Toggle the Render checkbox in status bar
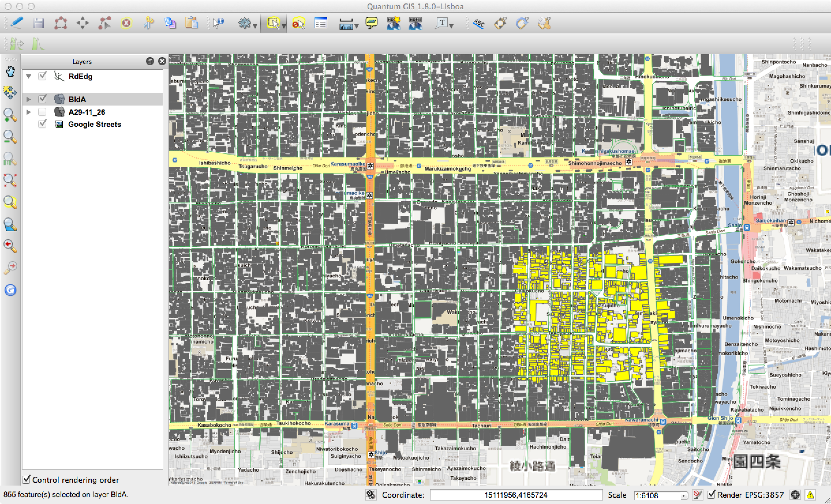 (x=711, y=494)
